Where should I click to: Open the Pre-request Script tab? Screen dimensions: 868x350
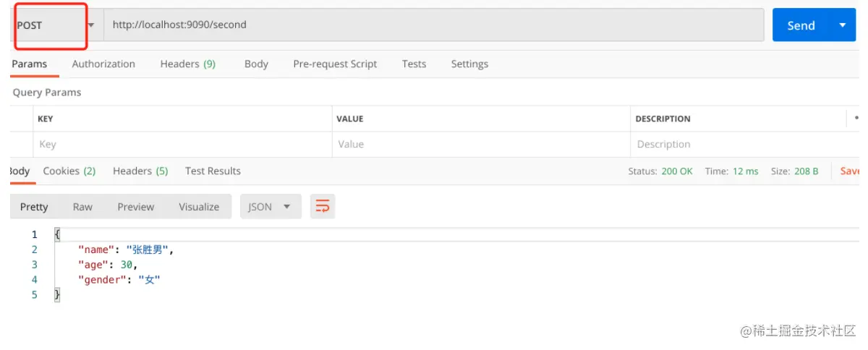(335, 64)
